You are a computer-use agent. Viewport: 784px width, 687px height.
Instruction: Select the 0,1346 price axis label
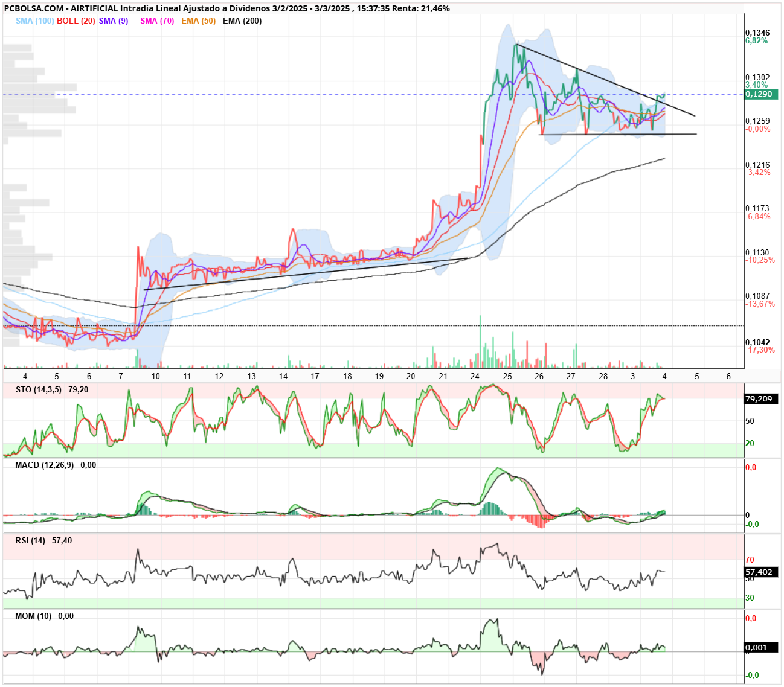(757, 33)
